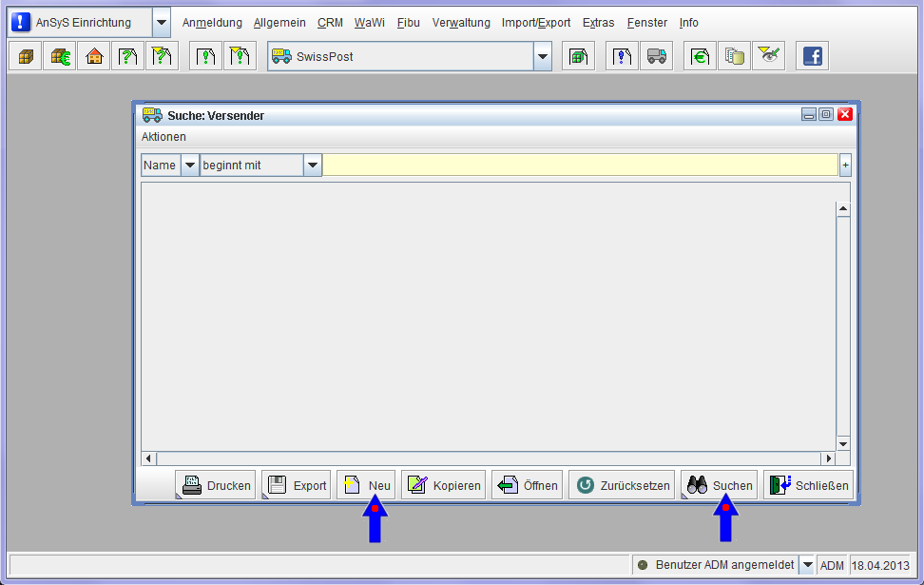Viewport: 924px width, 585px height.
Task: Click the yellow search text input field
Action: [580, 166]
